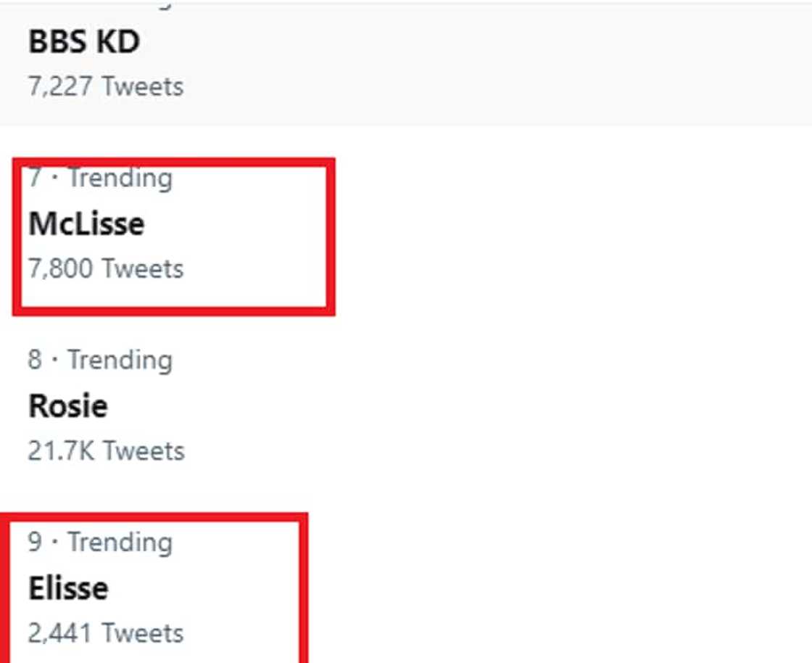The width and height of the screenshot is (812, 663).
Task: Click the 7,800 Tweets count under McLisse
Action: tap(105, 269)
